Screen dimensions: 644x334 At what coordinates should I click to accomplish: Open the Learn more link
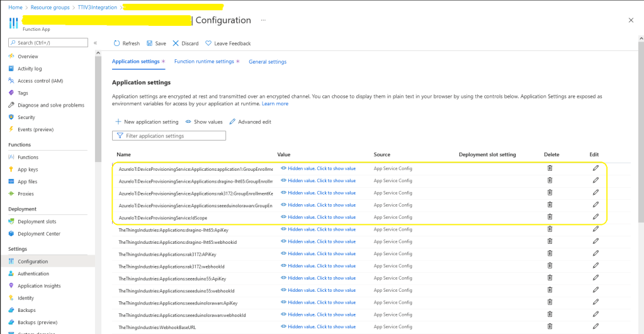(275, 103)
